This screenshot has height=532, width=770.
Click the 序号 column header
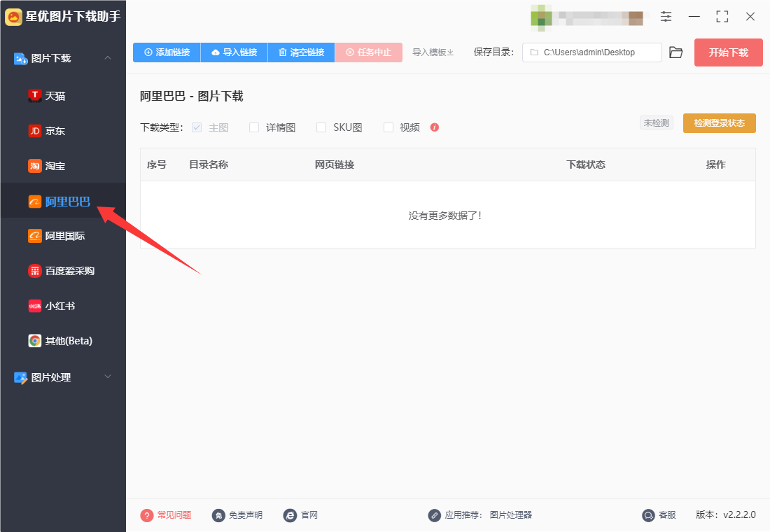click(x=157, y=164)
